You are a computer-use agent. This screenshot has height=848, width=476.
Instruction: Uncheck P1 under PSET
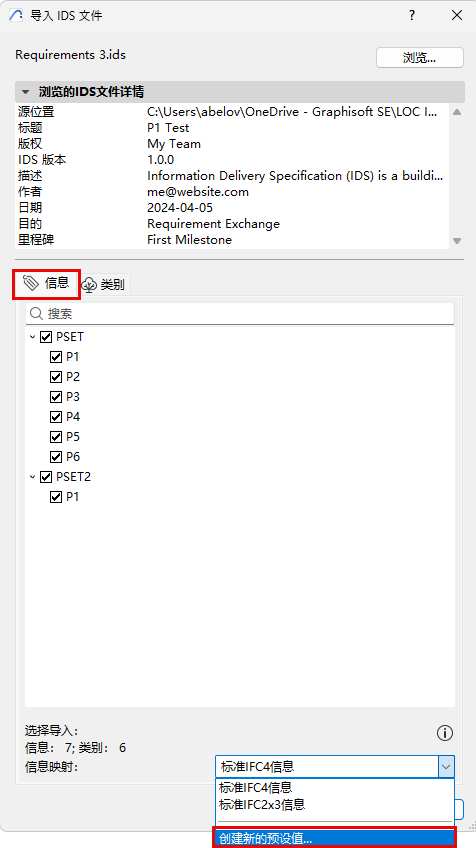[x=56, y=357]
